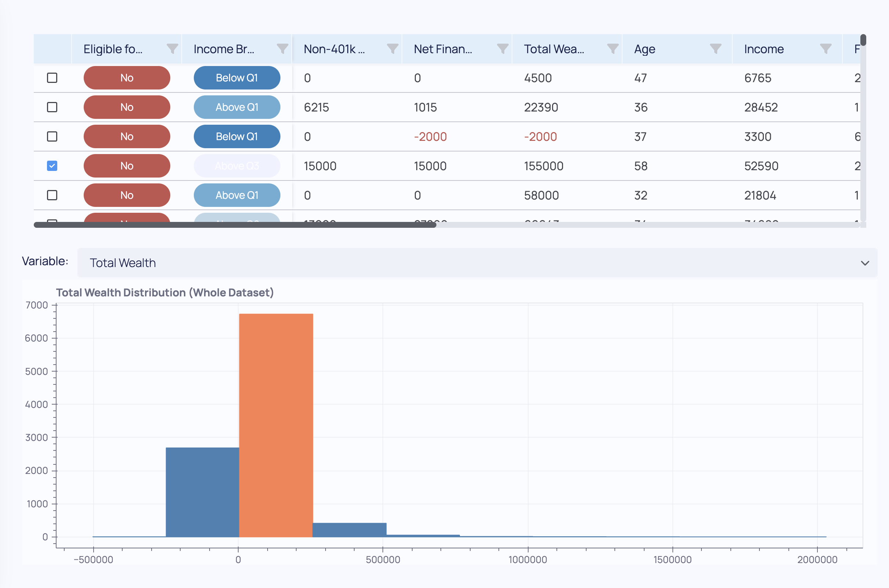The image size is (889, 588).
Task: Uncheck the row with income 52590
Action: pyautogui.click(x=52, y=166)
